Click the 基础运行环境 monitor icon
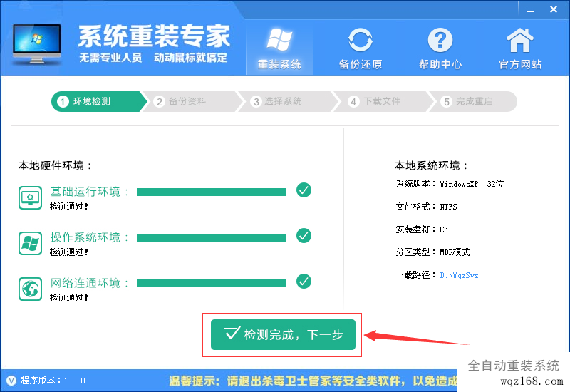Viewport: 570px width, 392px height. 30,197
